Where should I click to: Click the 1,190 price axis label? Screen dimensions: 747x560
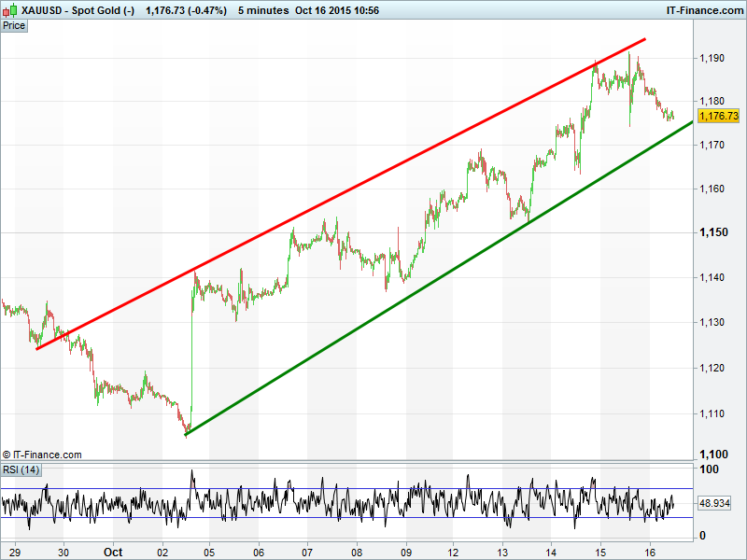[712, 58]
